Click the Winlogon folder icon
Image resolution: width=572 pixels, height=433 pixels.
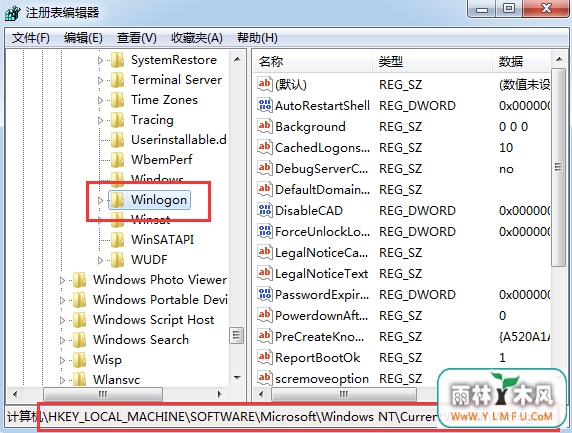coord(117,200)
